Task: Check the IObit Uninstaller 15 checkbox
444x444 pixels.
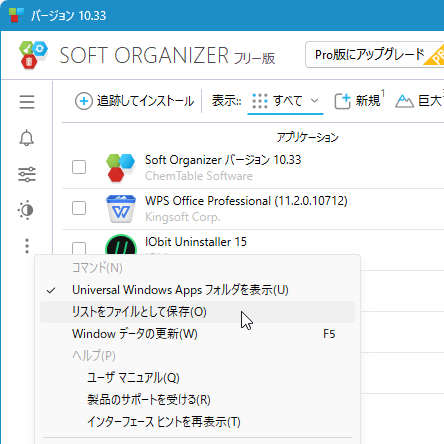Action: 79,248
